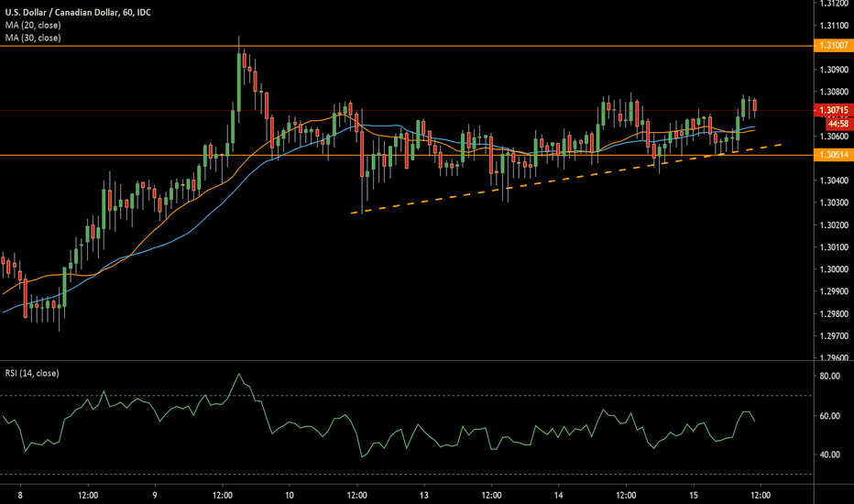Click the 1.30000 price scale label
The image size is (854, 504).
pyautogui.click(x=832, y=269)
